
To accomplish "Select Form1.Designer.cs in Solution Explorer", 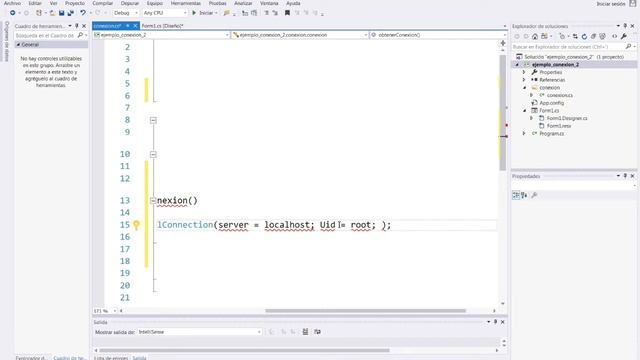I will (x=567, y=118).
